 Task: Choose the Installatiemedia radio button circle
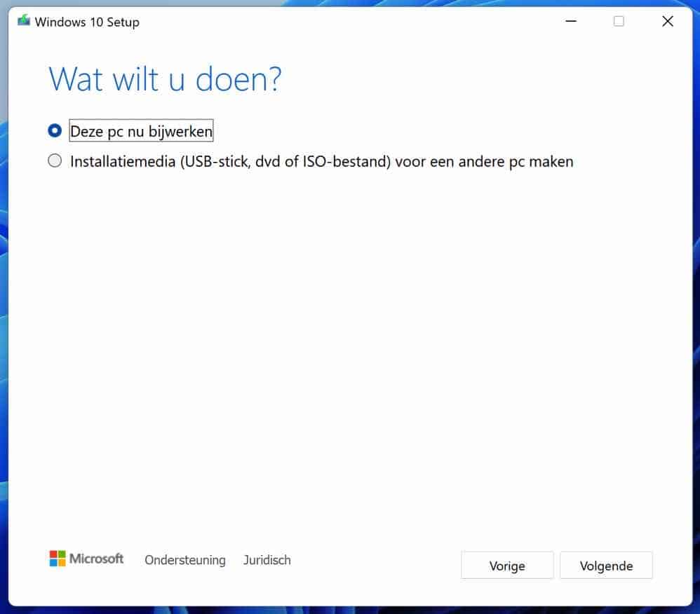coord(55,161)
